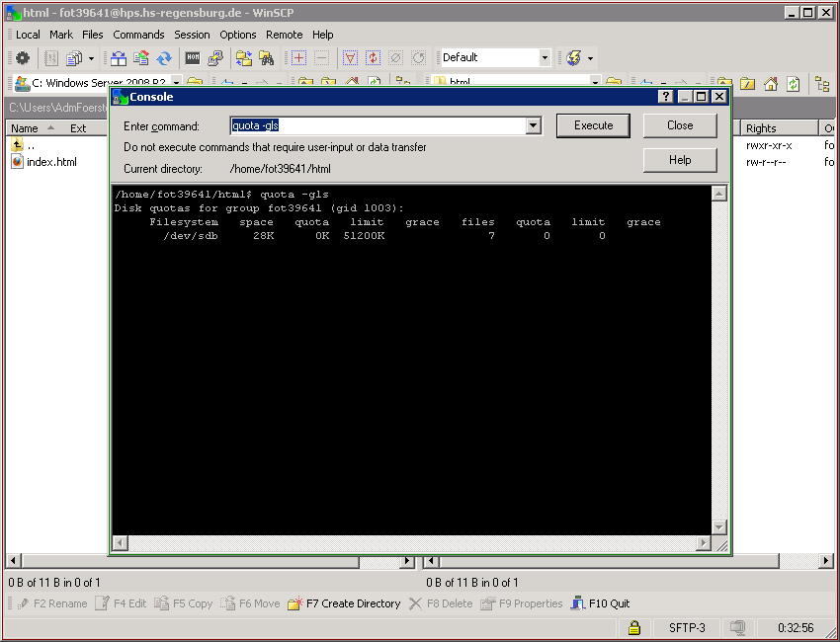Image resolution: width=840 pixels, height=642 pixels.
Task: Click the console output scroll up arrow
Action: point(718,194)
